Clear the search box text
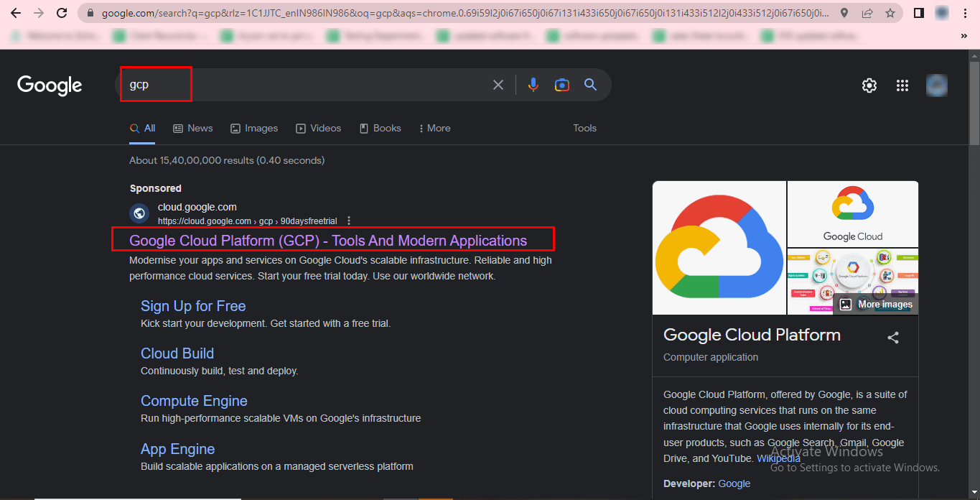 point(498,85)
